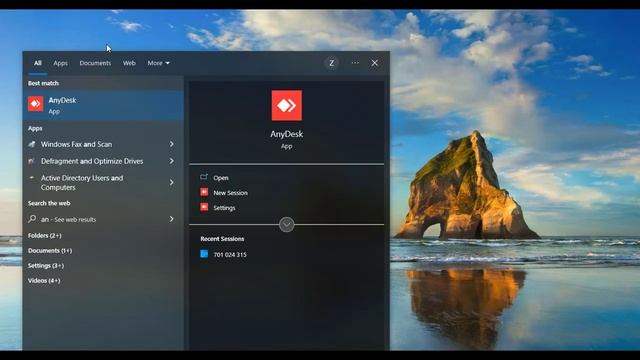640x360 pixels.
Task: Switch to the Apps tab
Action: tap(60, 63)
